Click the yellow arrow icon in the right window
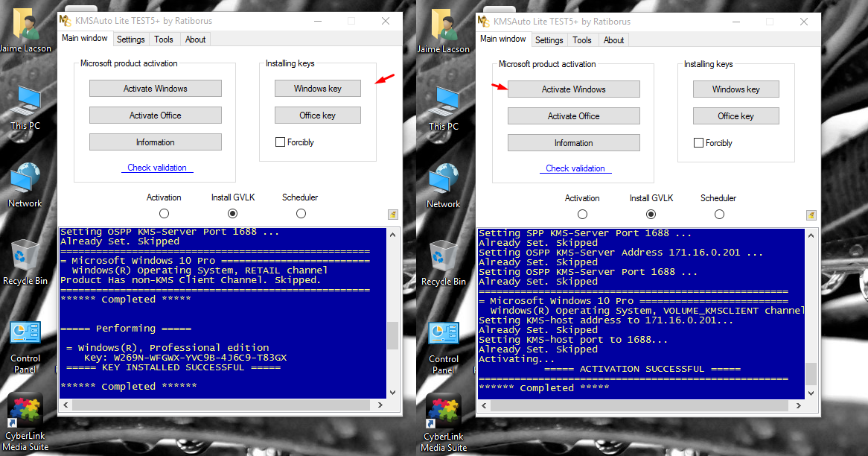The image size is (868, 456). 811,215
